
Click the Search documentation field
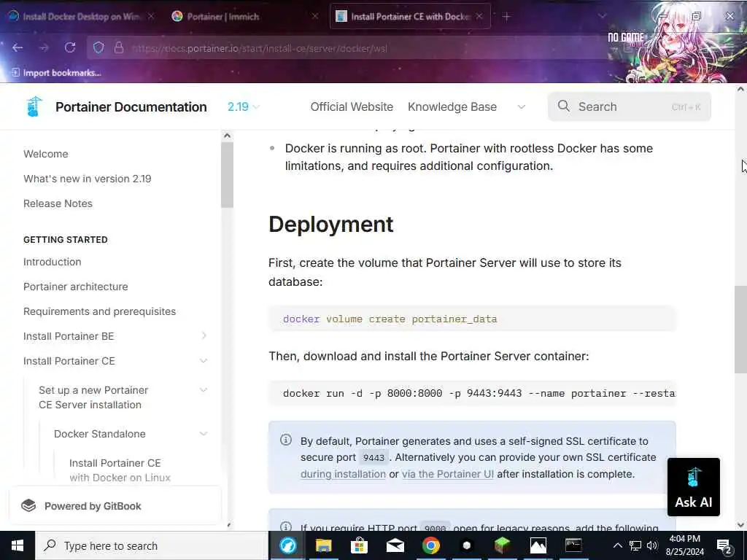tap(630, 106)
